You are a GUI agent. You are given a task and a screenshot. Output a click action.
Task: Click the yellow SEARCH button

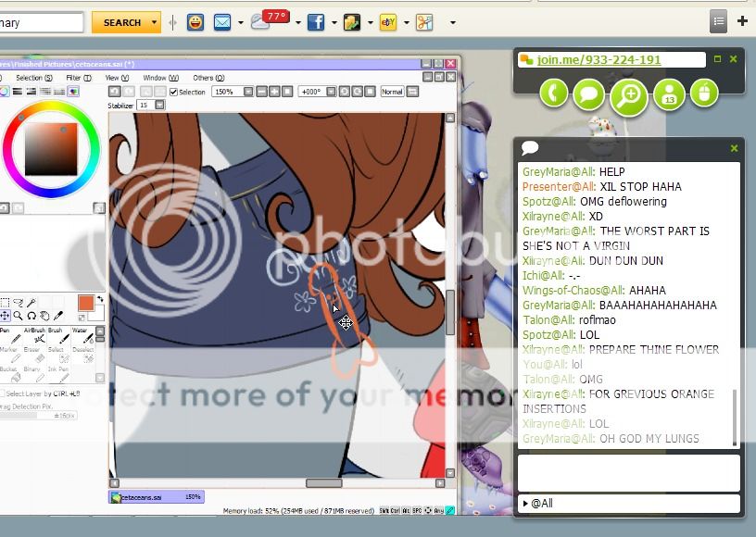[126, 22]
